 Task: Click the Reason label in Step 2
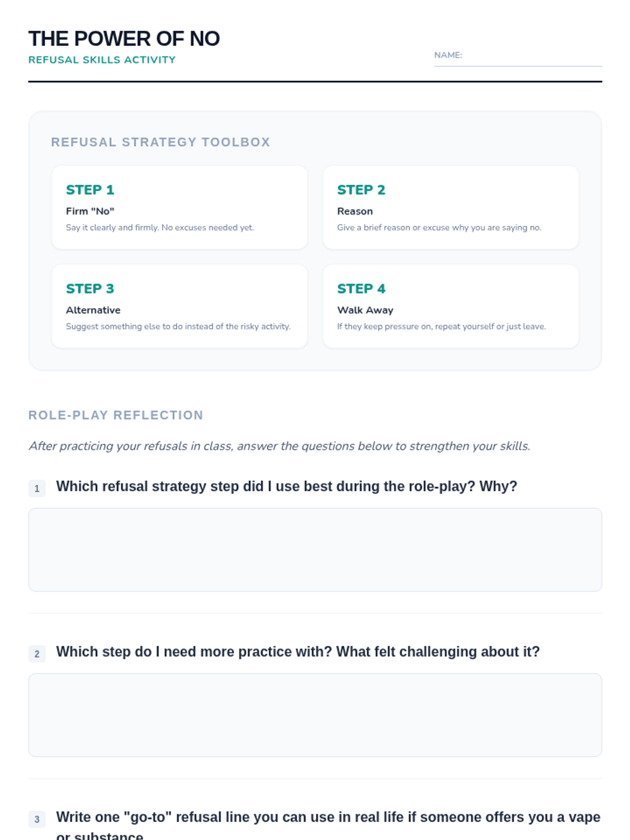[355, 211]
